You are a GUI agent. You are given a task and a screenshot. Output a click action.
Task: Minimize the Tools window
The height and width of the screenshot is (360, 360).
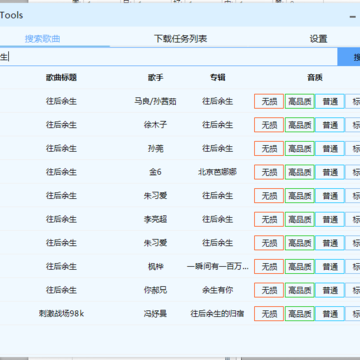[x=353, y=16]
